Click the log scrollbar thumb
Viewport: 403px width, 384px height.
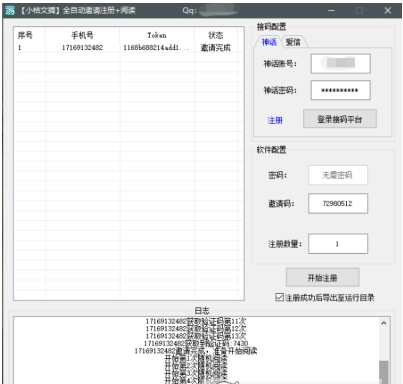(384, 372)
